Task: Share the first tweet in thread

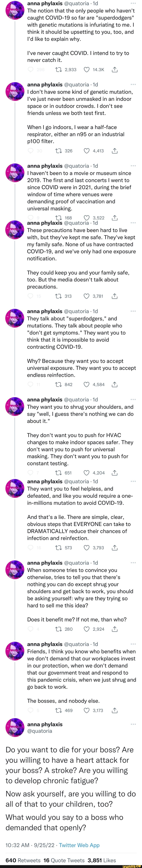Action: (115, 70)
